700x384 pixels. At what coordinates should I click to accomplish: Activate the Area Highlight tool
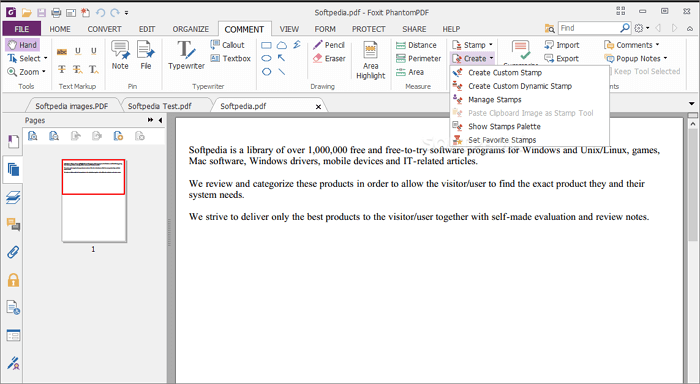(x=371, y=60)
